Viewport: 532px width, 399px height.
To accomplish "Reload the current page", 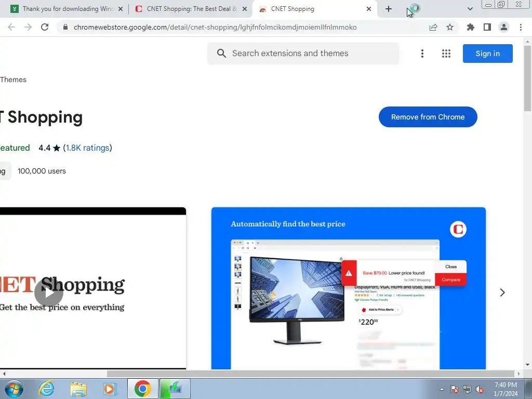I will click(45, 27).
